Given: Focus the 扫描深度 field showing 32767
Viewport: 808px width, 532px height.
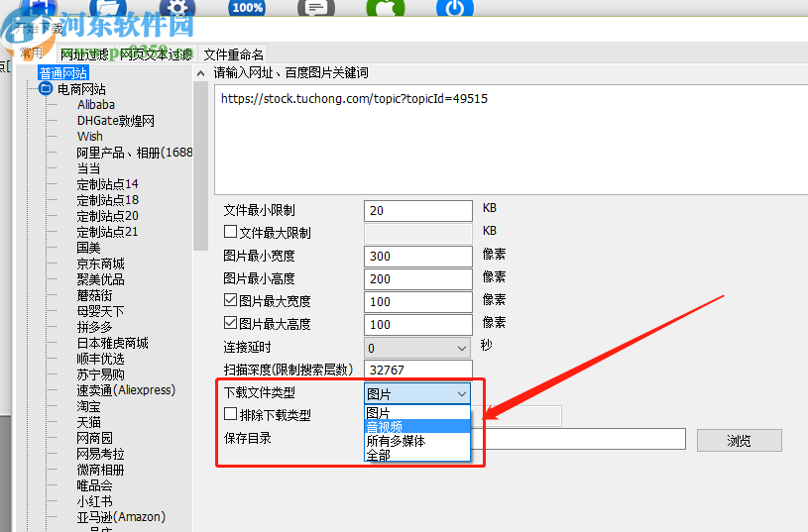Looking at the screenshot, I should pos(418,370).
